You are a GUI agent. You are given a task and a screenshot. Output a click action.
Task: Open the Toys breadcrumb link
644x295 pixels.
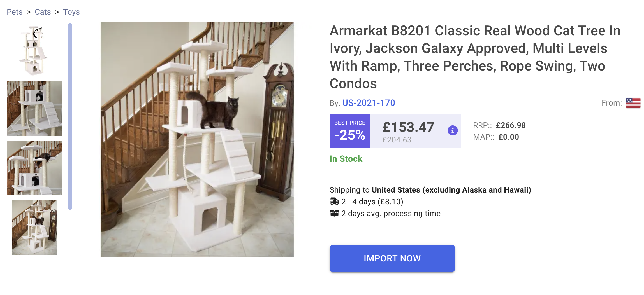tap(71, 12)
